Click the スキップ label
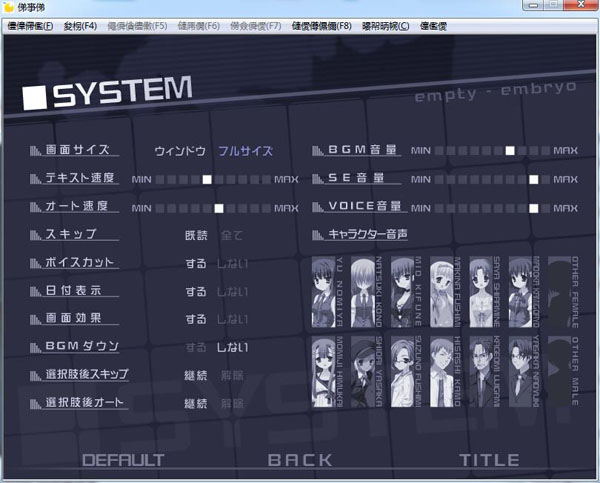Viewport: 600px width, 483px height. 71,233
